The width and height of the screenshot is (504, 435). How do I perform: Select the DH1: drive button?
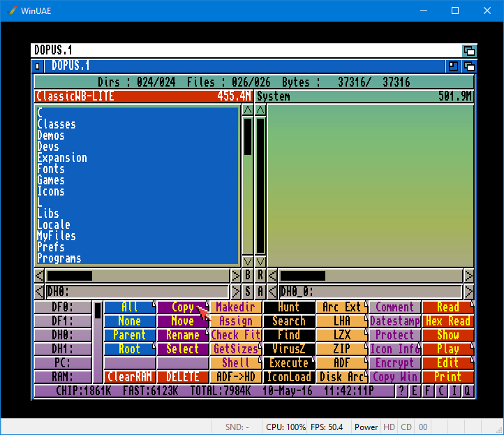pyautogui.click(x=63, y=349)
